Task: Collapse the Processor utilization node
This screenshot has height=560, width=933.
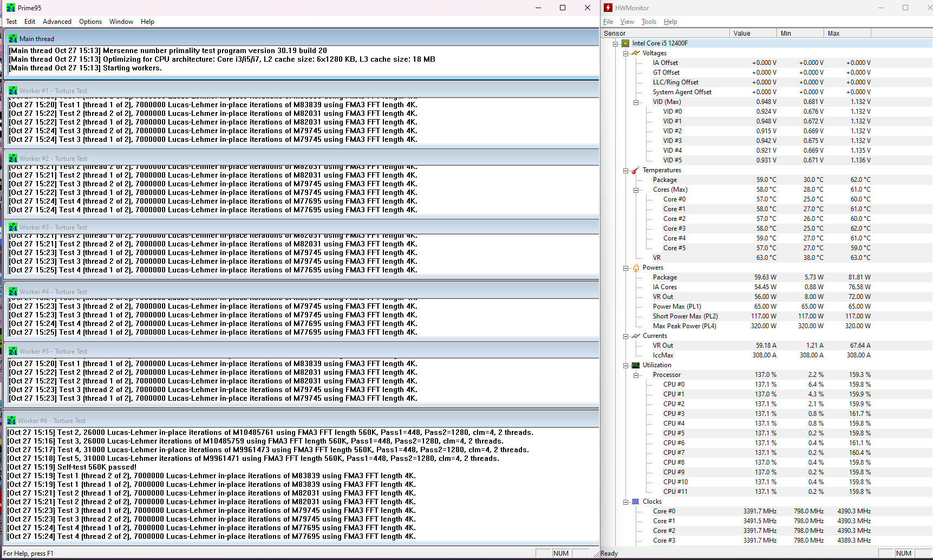Action: tap(636, 375)
